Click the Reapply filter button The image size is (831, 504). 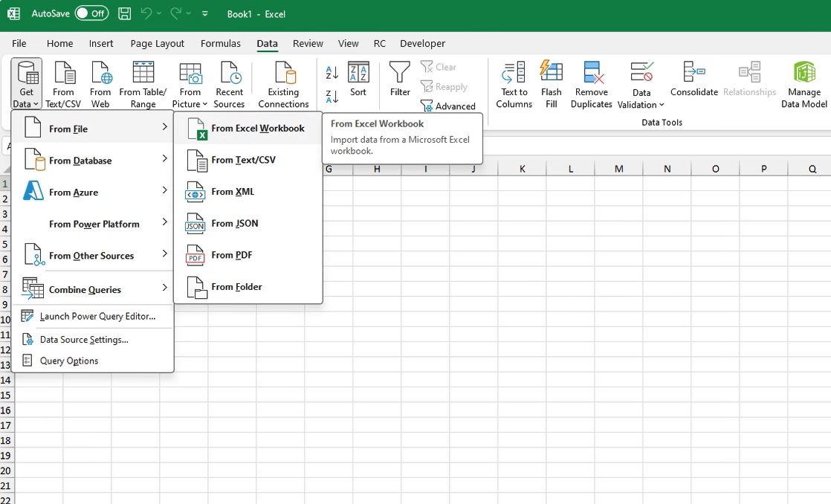click(x=444, y=86)
